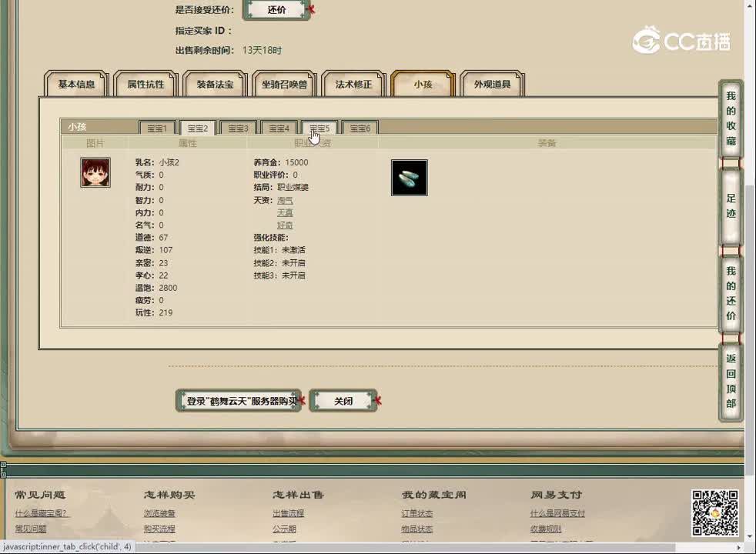Open the 常见问题 footer link

[31, 529]
